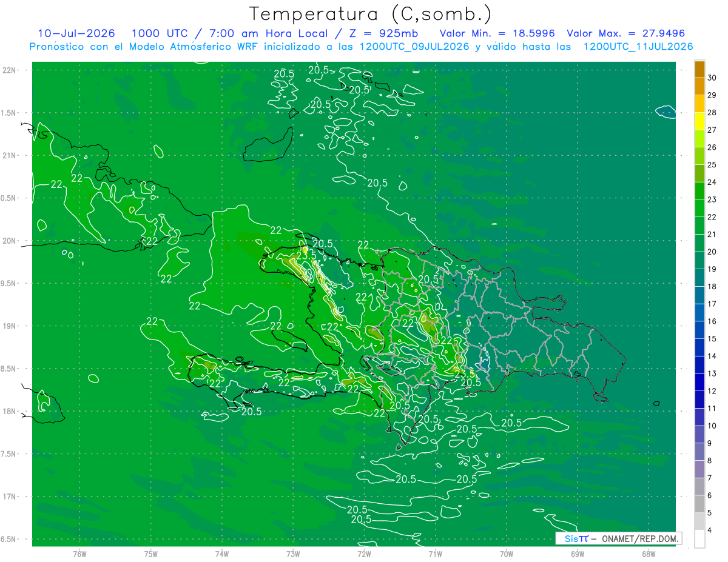Click the '69W' longitude axis label
Screen dimensions: 728x562
(578, 554)
